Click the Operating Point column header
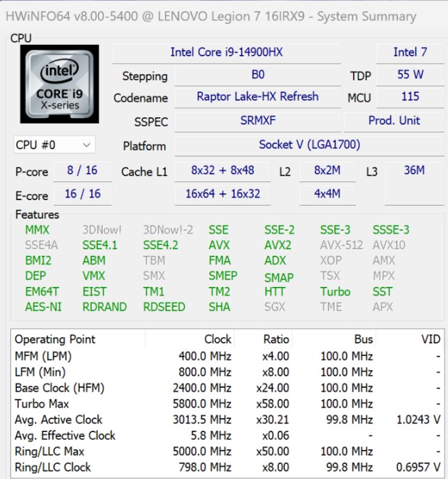 [x=78, y=339]
